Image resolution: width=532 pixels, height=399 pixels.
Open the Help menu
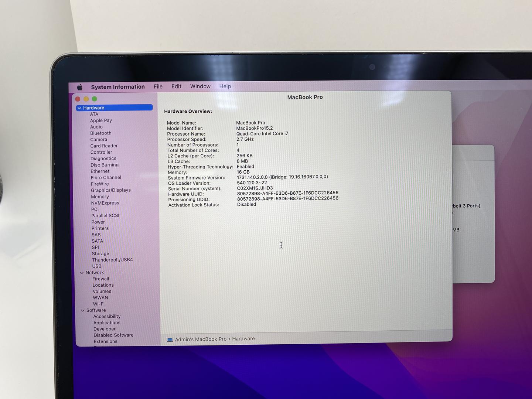pyautogui.click(x=225, y=86)
